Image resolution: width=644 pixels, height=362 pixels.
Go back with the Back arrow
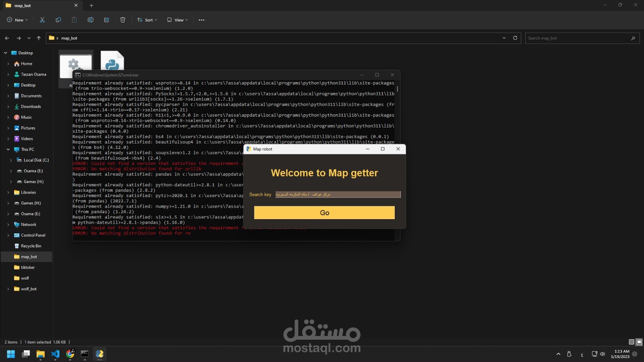point(7,38)
